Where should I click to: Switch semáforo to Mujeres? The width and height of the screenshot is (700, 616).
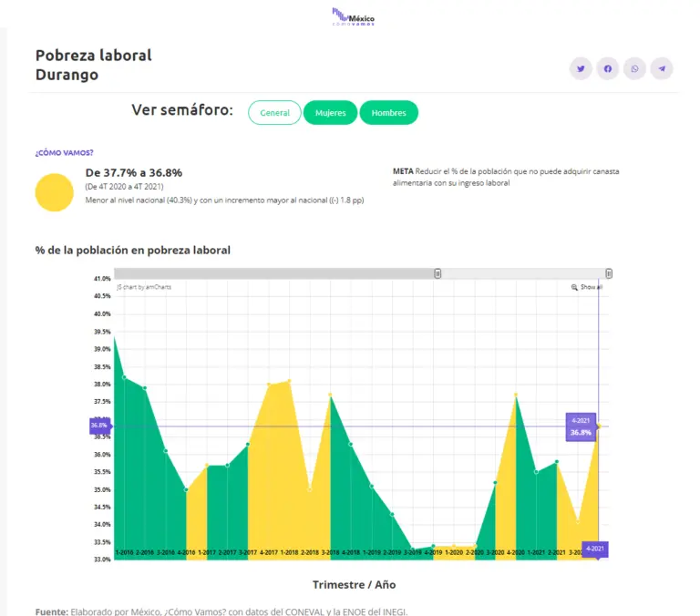[330, 113]
